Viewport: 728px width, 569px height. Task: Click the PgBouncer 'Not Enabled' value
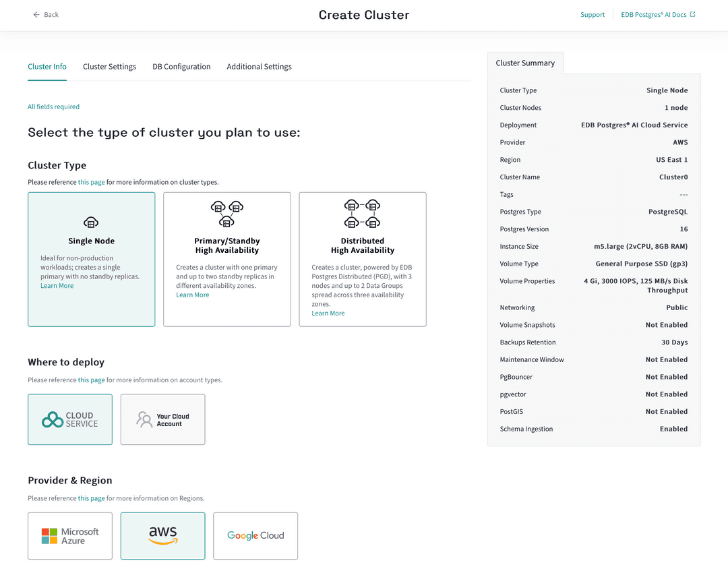click(667, 377)
